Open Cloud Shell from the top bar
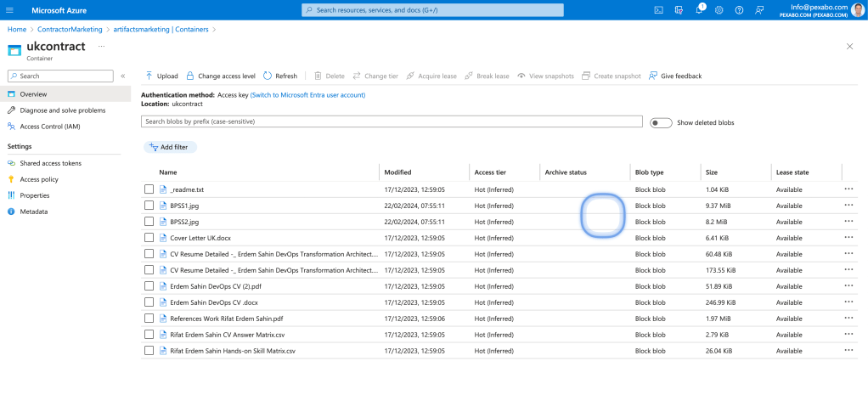This screenshot has width=868, height=395. tap(659, 10)
